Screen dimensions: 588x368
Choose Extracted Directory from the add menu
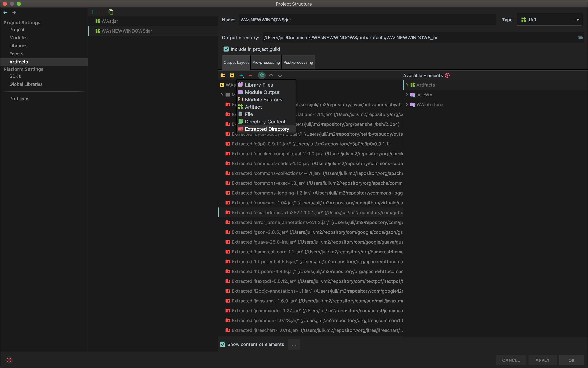click(x=266, y=129)
